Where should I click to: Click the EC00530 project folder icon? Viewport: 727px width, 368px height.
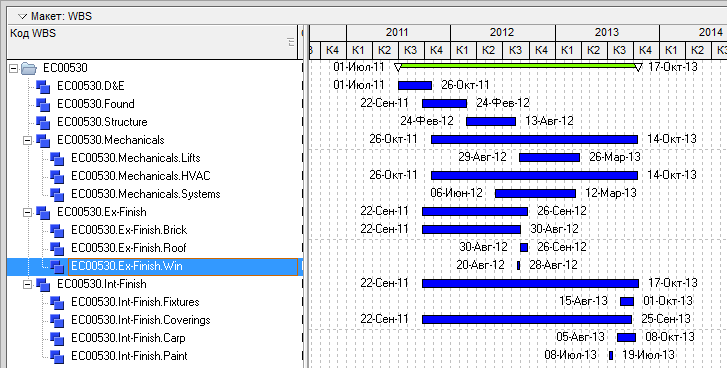click(x=29, y=69)
